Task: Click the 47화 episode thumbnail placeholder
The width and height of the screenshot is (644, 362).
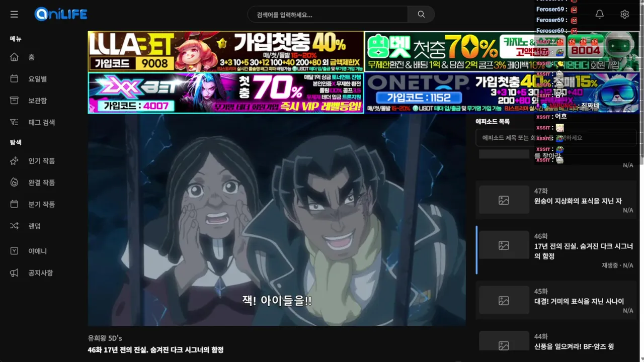Action: click(504, 200)
